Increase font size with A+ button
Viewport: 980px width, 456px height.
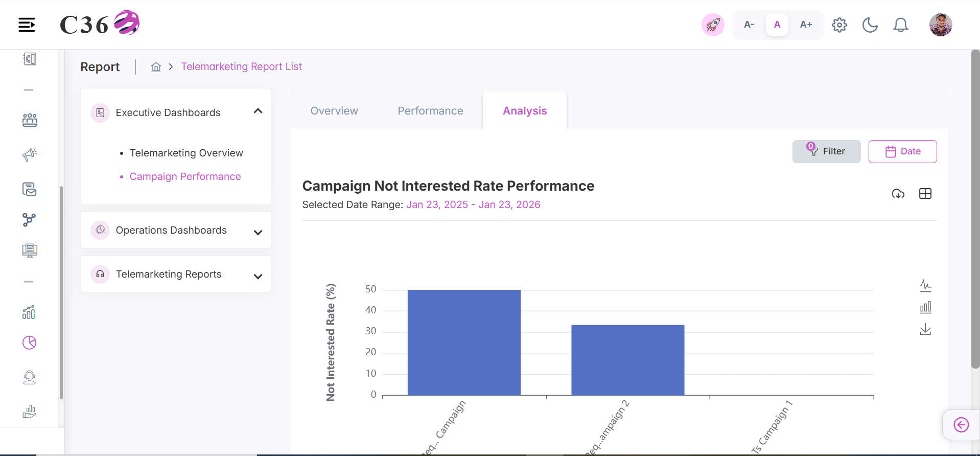pyautogui.click(x=806, y=25)
